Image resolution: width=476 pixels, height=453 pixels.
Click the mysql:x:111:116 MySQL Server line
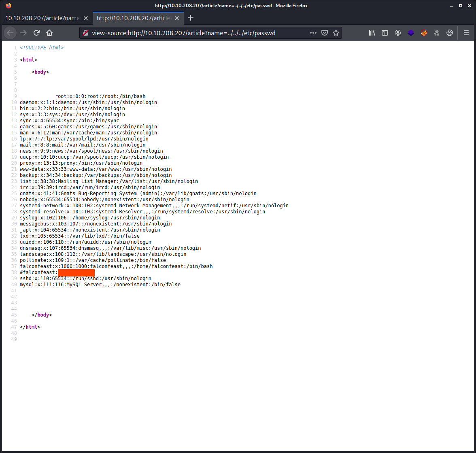coord(100,285)
